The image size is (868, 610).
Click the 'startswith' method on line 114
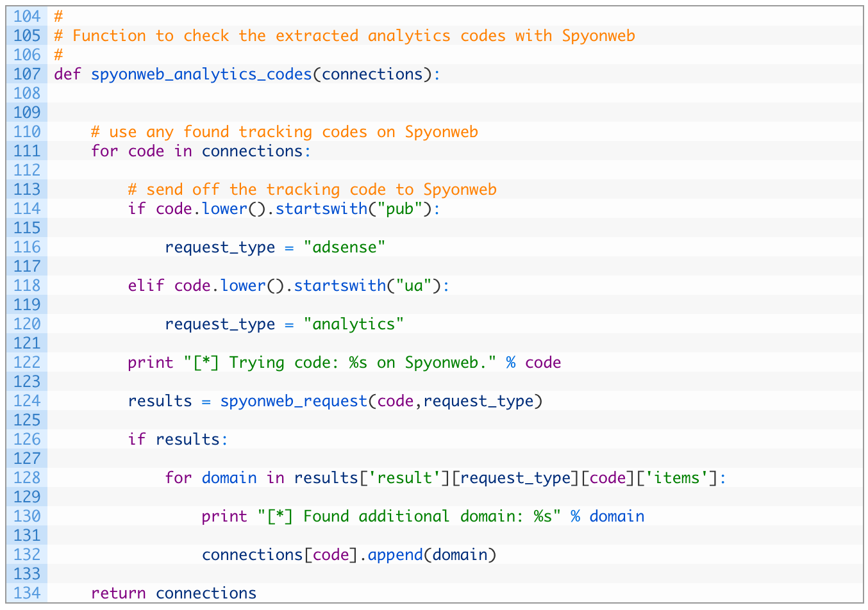(322, 209)
